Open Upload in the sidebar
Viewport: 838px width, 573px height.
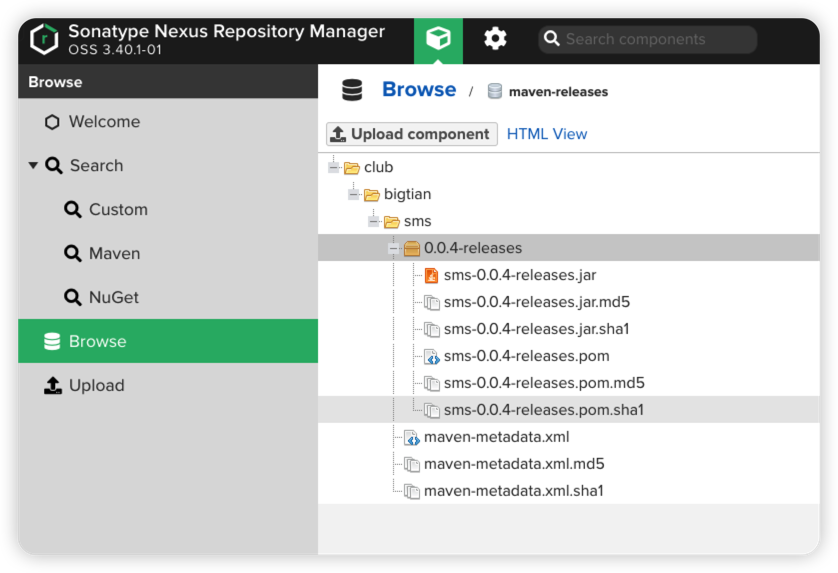click(168, 385)
